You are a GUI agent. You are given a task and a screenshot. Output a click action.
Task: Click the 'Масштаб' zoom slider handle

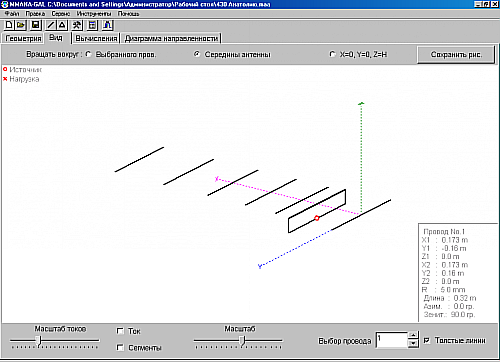click(243, 341)
